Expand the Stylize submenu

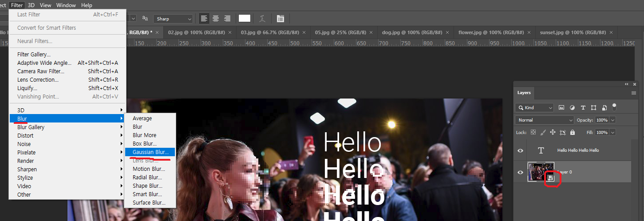pyautogui.click(x=67, y=178)
